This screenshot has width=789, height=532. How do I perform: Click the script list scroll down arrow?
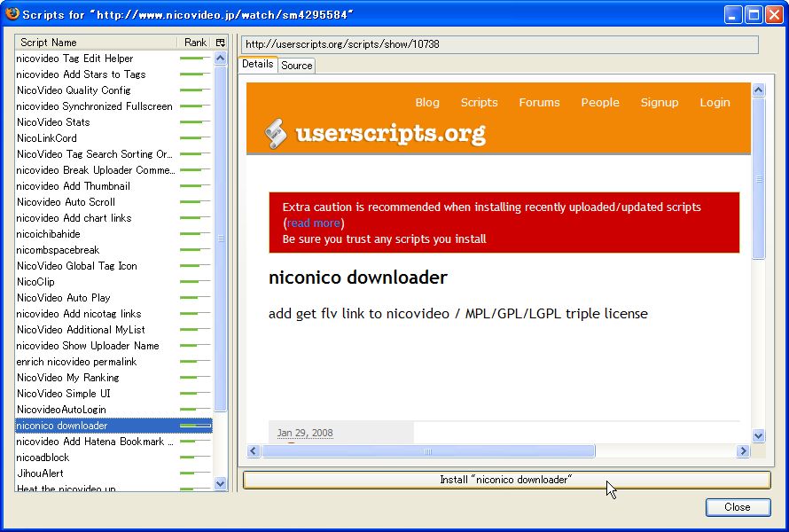pyautogui.click(x=221, y=484)
